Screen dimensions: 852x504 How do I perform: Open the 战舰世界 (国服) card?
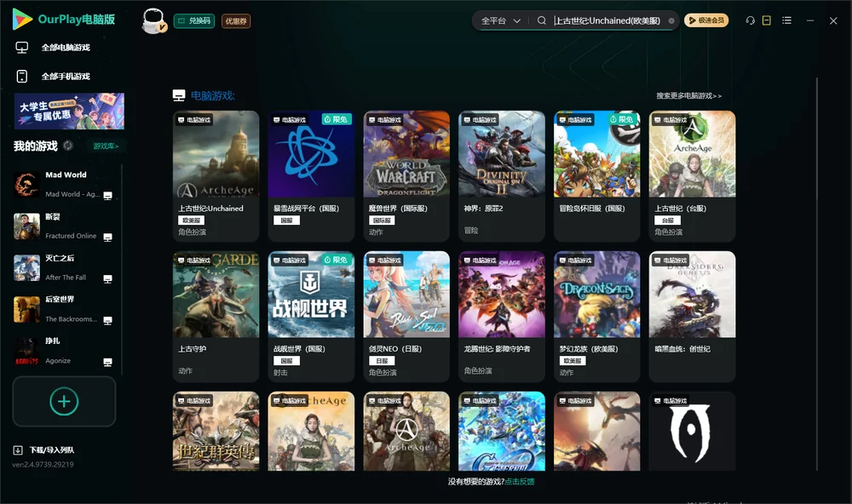tap(311, 317)
